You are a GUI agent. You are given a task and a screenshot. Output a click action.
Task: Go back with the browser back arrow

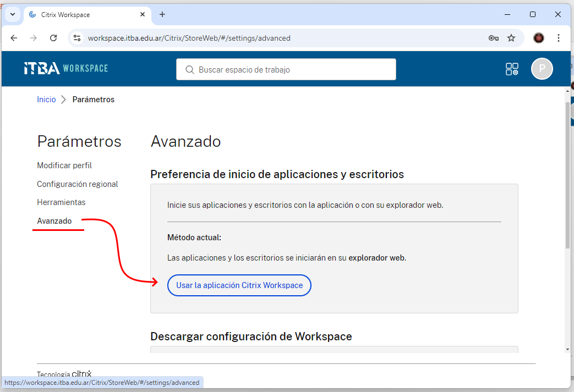[x=14, y=38]
